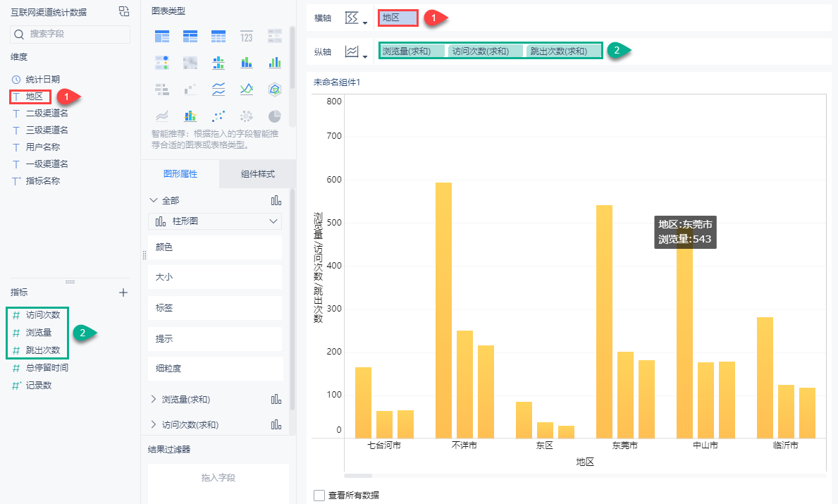Click the dataset switch icon beside 互联网渠道统计数据
Screen dimensions: 838x504
124,12
